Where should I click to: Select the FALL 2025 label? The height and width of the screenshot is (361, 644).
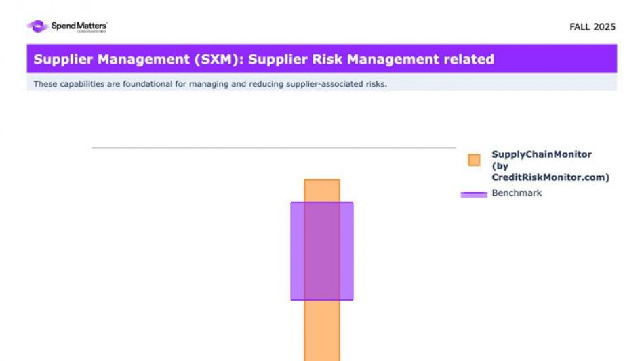[x=592, y=27]
